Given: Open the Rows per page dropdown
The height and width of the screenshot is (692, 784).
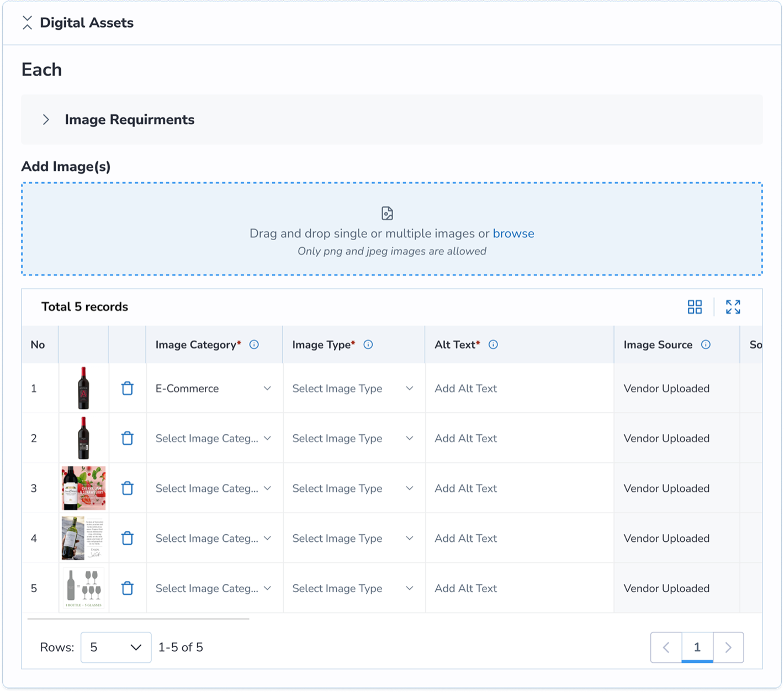Looking at the screenshot, I should 116,647.
